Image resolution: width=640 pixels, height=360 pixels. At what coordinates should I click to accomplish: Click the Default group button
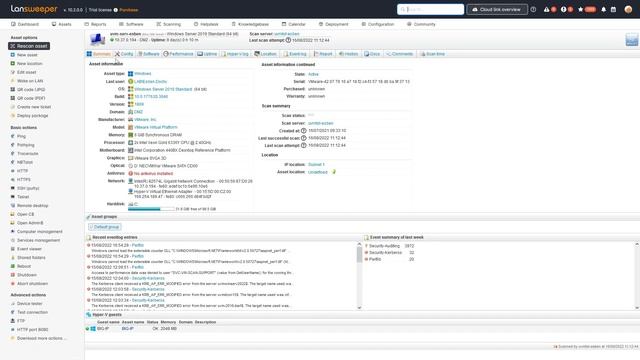click(105, 227)
